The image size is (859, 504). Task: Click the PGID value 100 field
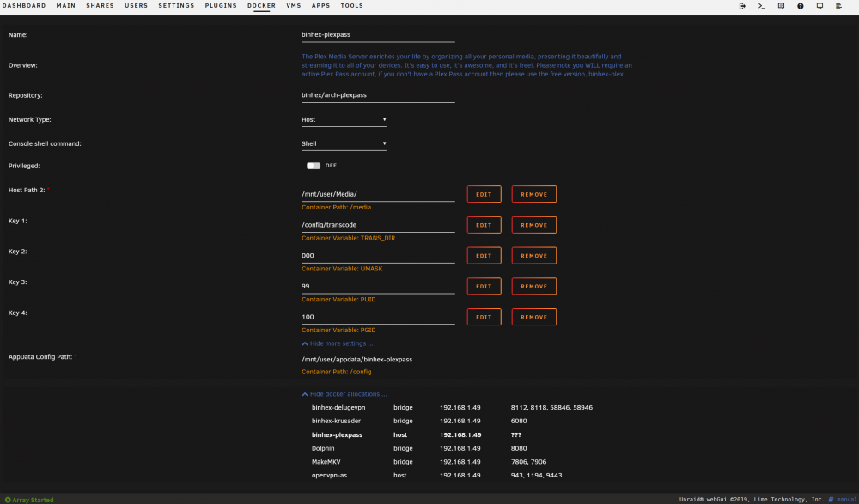[378, 317]
